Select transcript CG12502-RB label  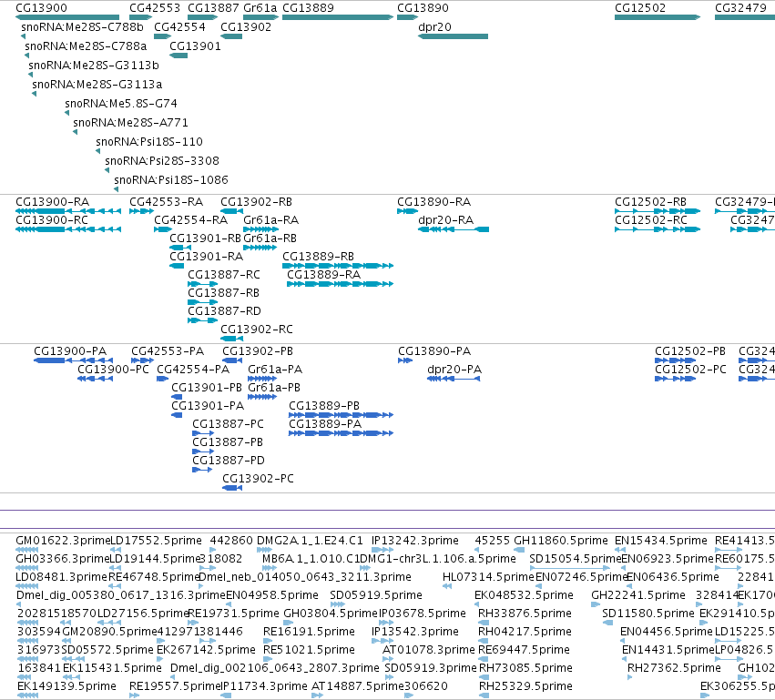click(650, 202)
